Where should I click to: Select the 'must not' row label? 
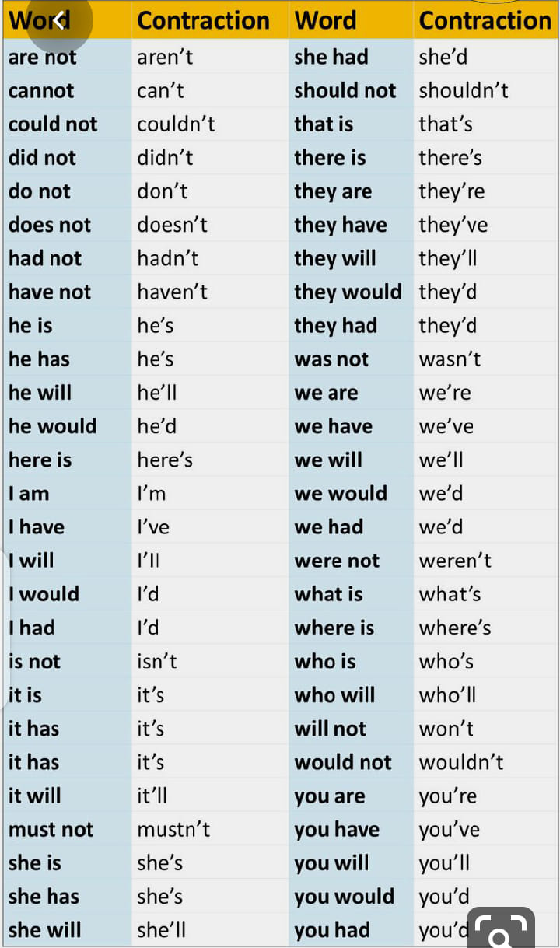click(51, 830)
